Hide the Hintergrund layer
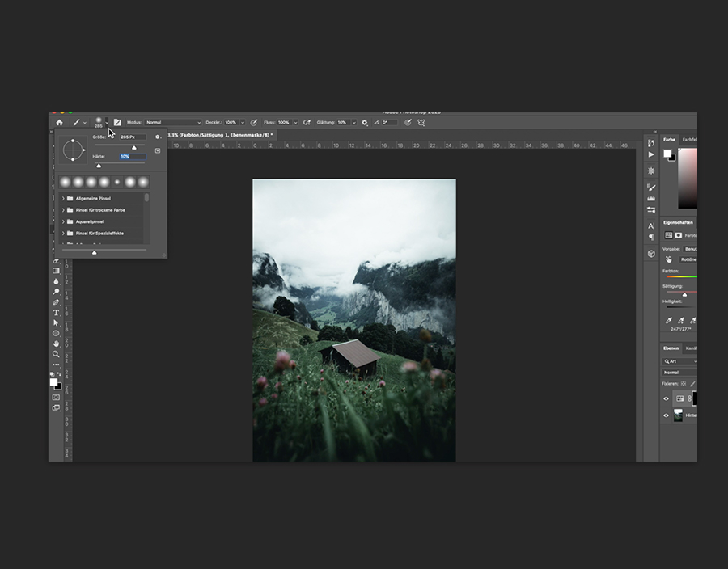The height and width of the screenshot is (569, 728). tap(667, 415)
